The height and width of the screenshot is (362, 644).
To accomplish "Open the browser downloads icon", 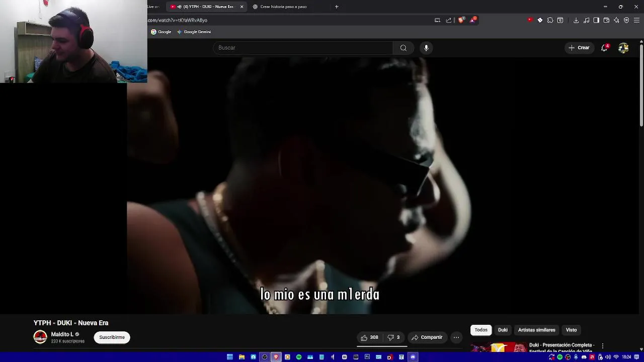I will 576,20.
